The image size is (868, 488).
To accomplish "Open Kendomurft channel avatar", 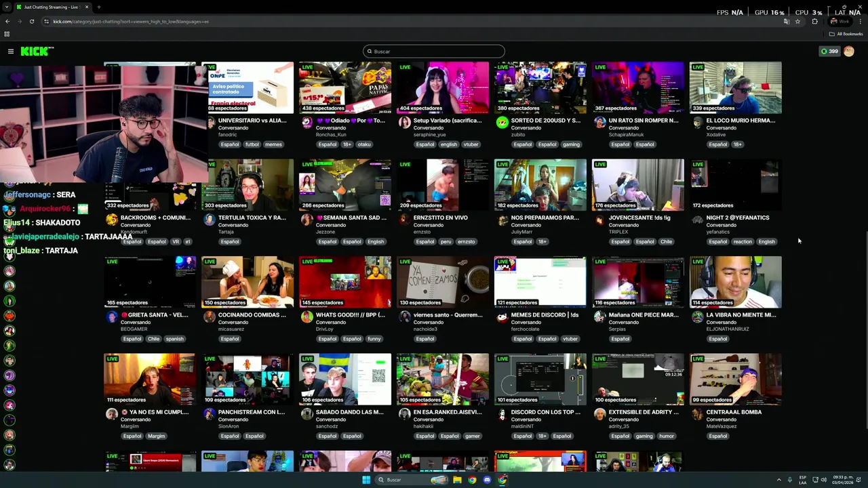I will click(x=112, y=220).
